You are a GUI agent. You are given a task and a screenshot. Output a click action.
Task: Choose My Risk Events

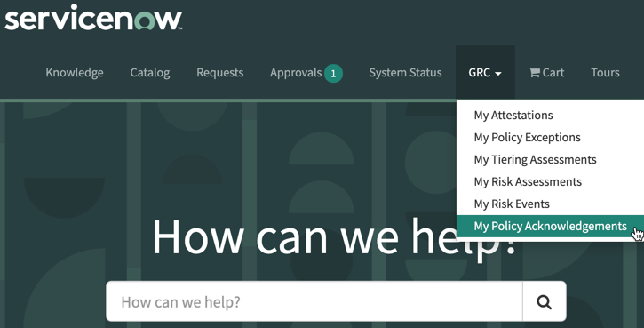pos(512,204)
